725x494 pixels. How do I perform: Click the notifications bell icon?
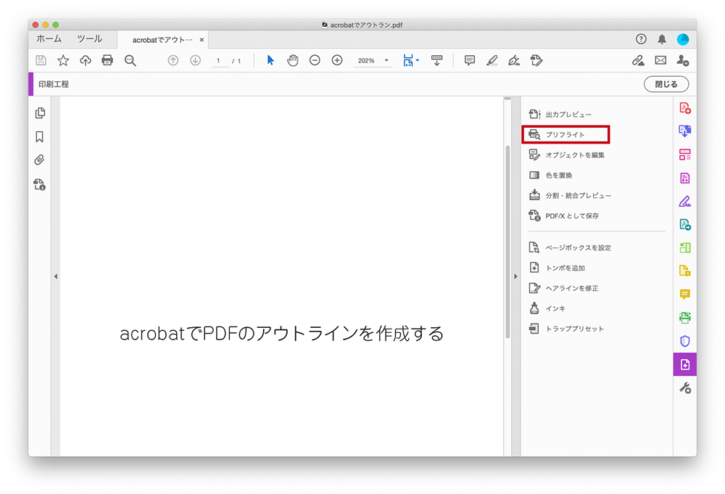click(x=662, y=39)
